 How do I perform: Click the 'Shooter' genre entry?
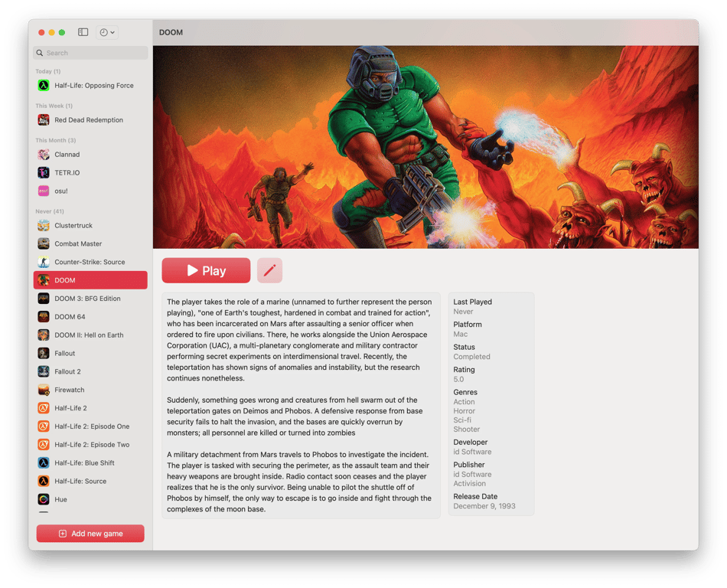(467, 430)
